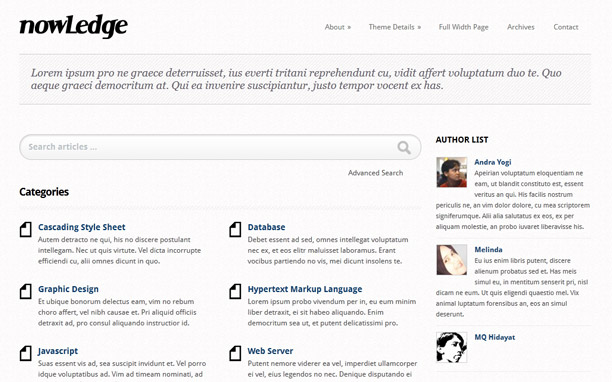
Task: Expand the About menu
Action: coord(338,27)
